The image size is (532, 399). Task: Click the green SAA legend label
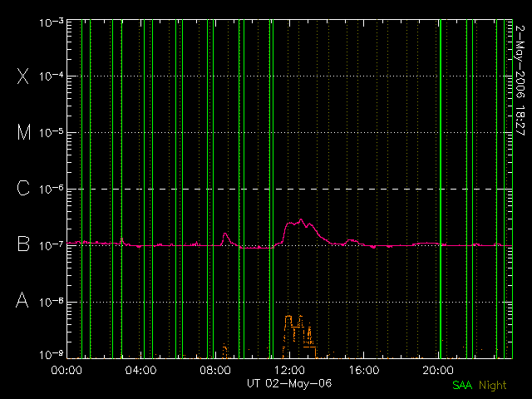coord(462,386)
